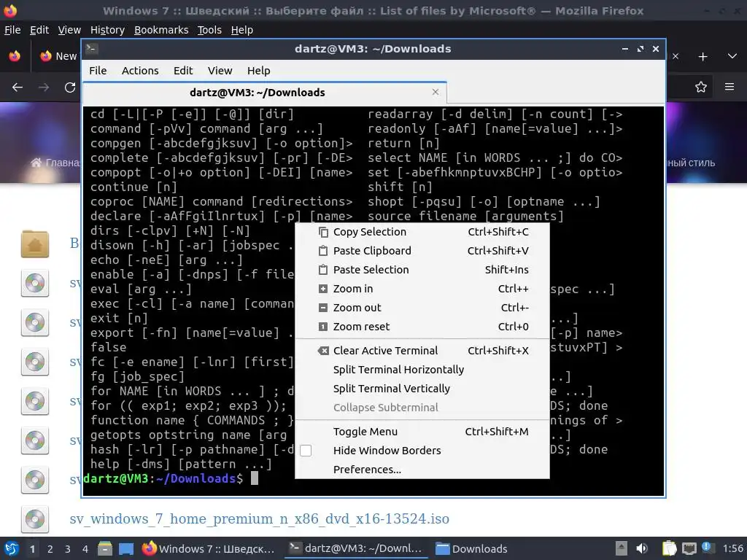Image resolution: width=747 pixels, height=560 pixels.
Task: Open Firefox Bookmarks menu
Action: point(161,30)
